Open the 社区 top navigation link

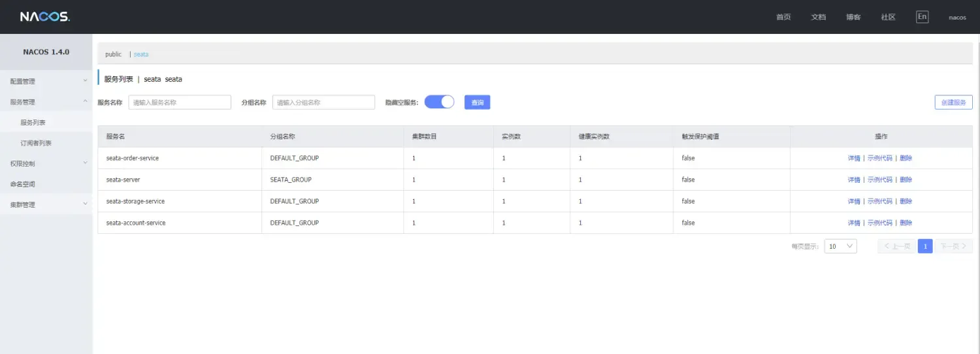[x=888, y=17]
